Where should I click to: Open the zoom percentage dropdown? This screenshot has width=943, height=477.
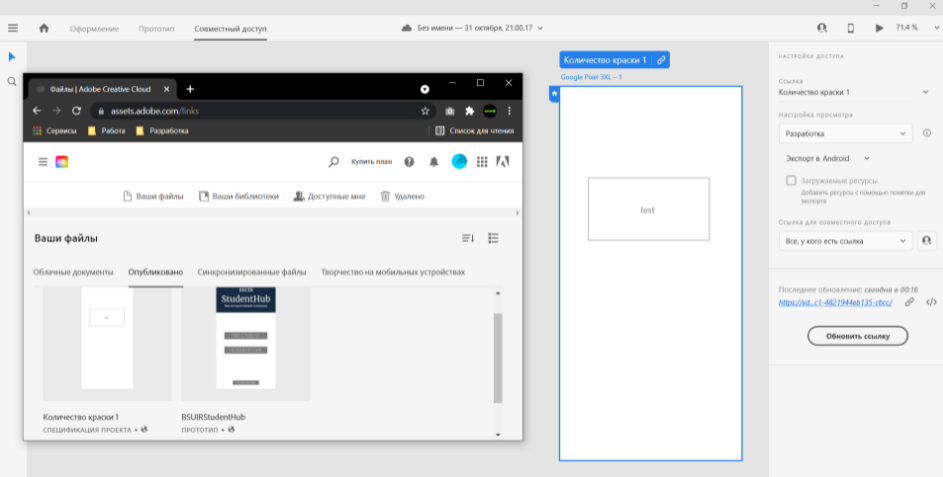point(917,28)
